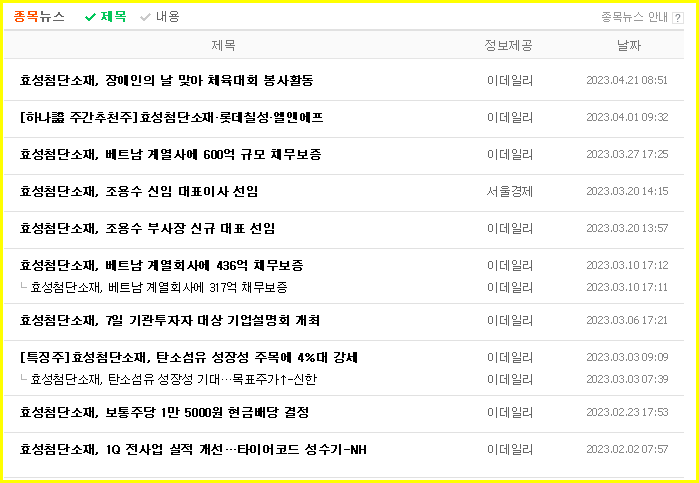Open article 7일 기관투자자 대상 기업설명회 개최
Image resolution: width=699 pixels, height=483 pixels.
tap(170, 320)
